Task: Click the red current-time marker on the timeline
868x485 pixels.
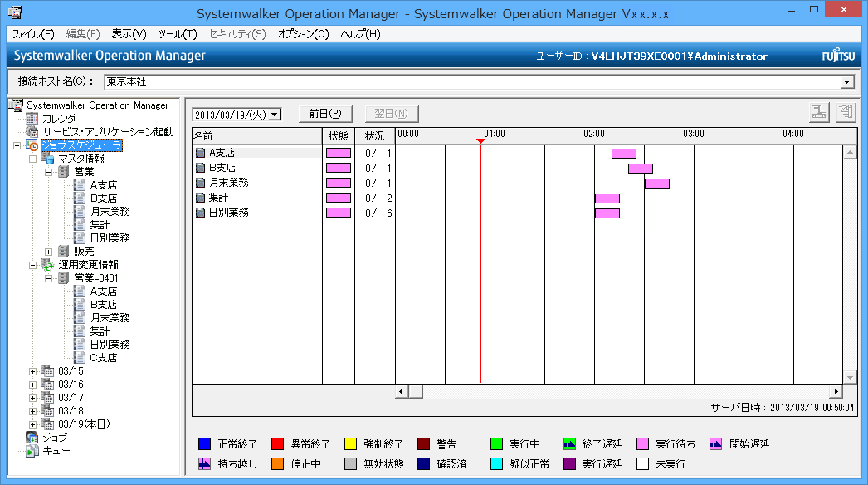Action: click(x=480, y=141)
